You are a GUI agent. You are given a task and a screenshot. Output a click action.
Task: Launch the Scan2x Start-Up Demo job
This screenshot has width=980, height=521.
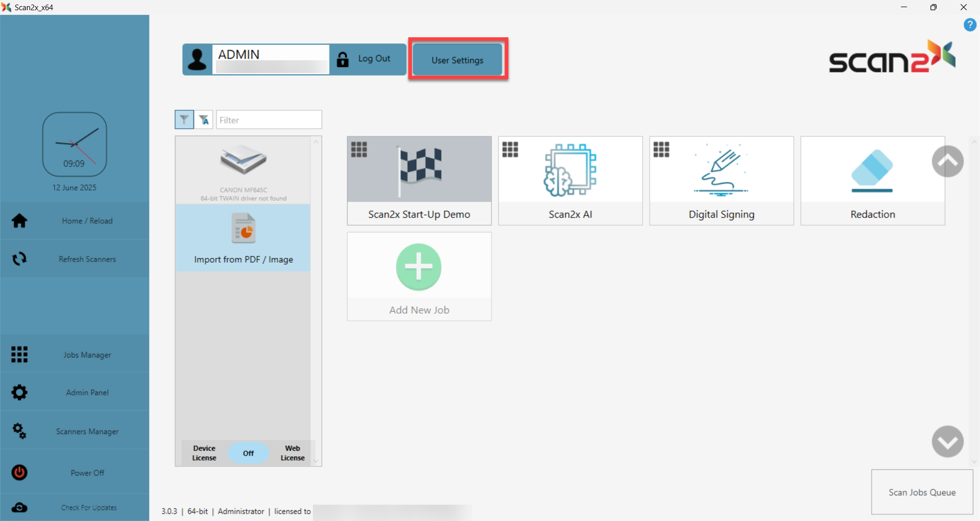[419, 180]
